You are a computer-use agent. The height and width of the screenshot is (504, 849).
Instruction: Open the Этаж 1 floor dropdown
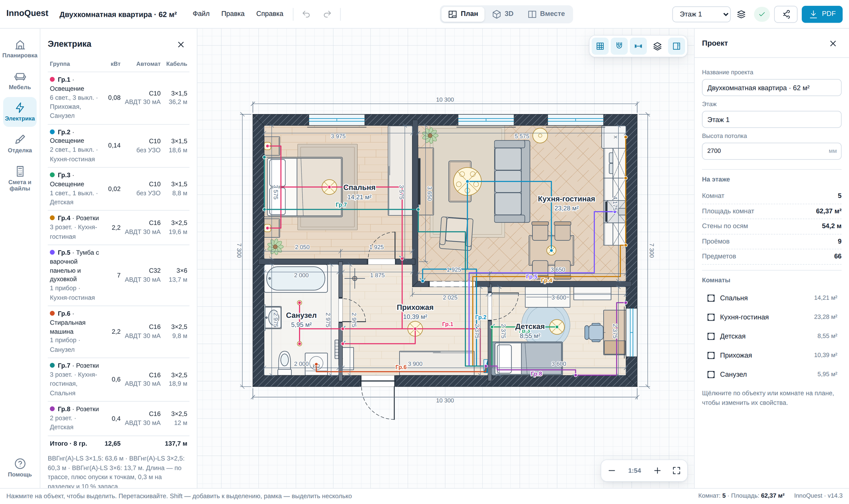pyautogui.click(x=701, y=14)
